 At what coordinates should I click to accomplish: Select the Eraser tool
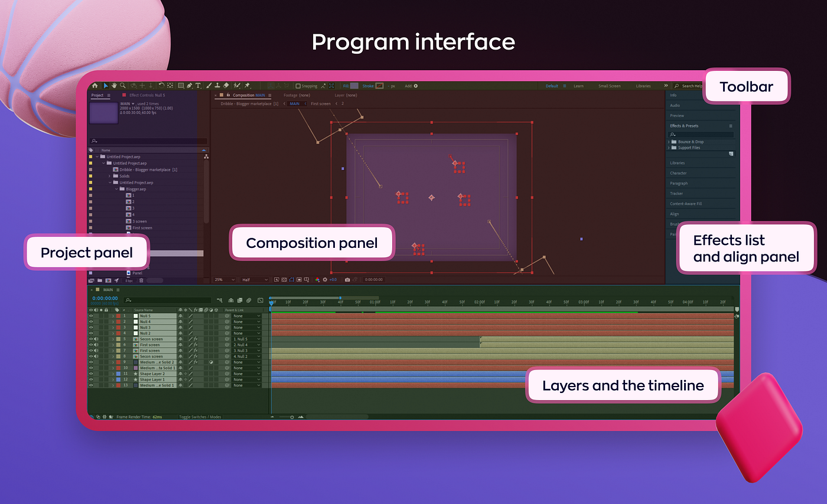pyautogui.click(x=226, y=86)
